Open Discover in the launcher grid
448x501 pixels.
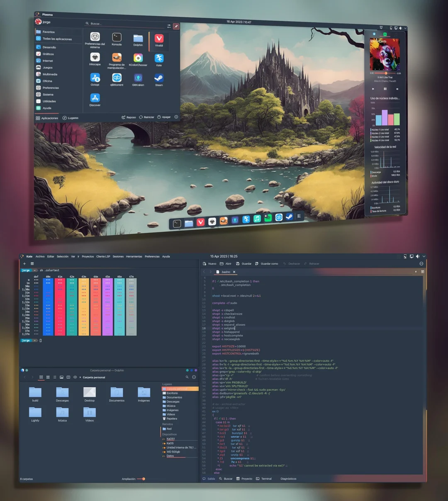tap(95, 99)
